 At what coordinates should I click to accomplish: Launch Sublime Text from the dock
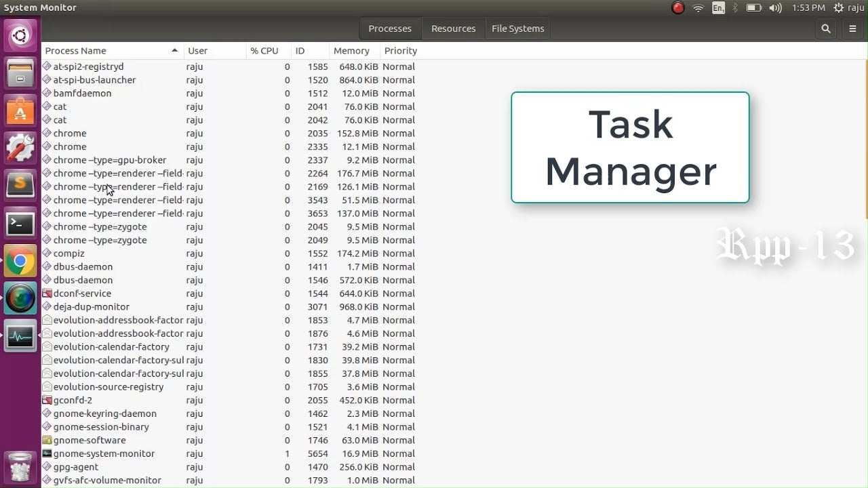[20, 184]
